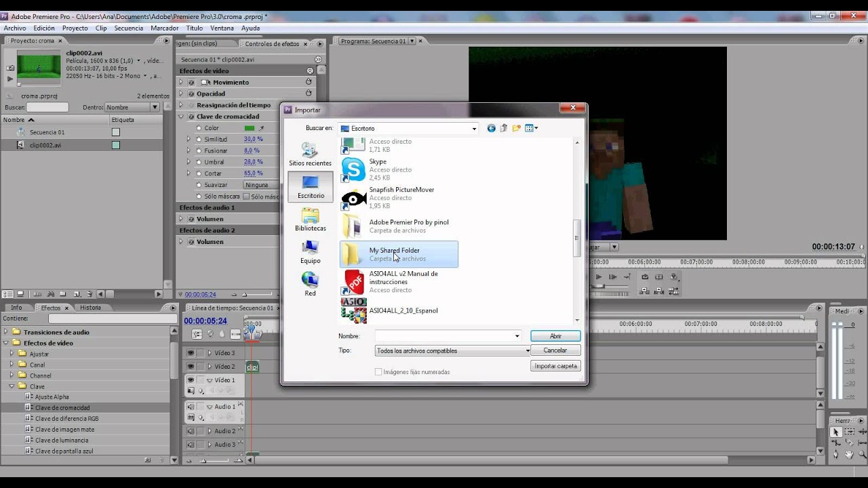The width and height of the screenshot is (868, 488).
Task: Collapse the Video 1 track
Action: (x=210, y=380)
